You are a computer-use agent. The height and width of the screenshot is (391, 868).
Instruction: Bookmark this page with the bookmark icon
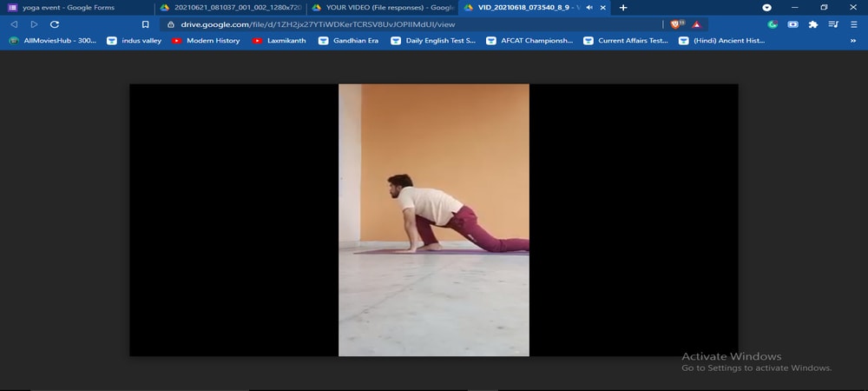(x=145, y=24)
